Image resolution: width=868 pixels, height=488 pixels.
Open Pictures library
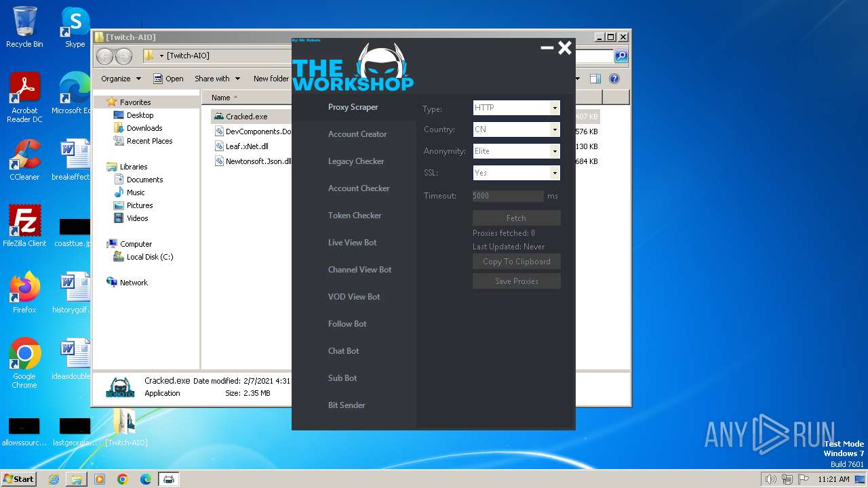pyautogui.click(x=140, y=205)
